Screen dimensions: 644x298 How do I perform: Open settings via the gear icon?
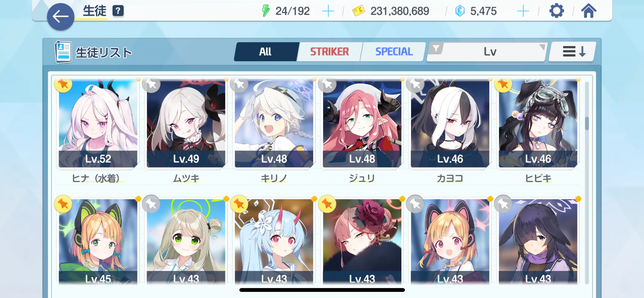557,11
